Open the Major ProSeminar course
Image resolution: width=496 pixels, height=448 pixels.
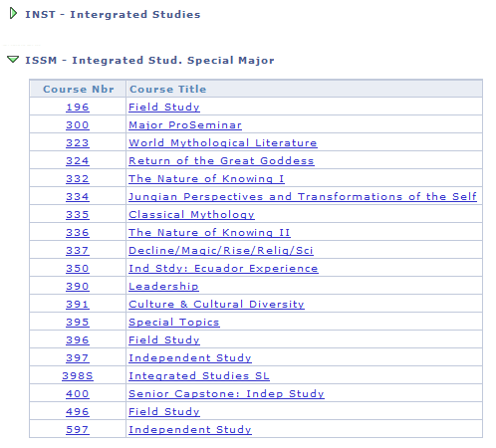[x=185, y=125]
